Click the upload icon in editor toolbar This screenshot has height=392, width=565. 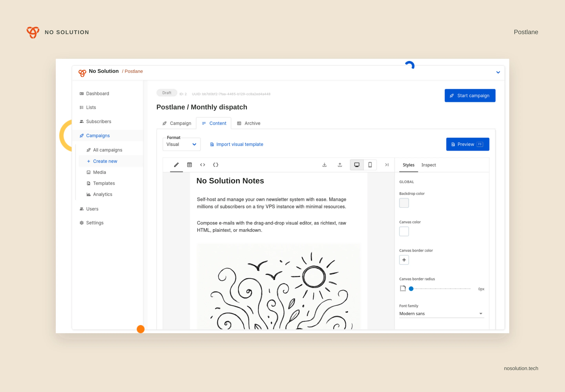click(340, 165)
